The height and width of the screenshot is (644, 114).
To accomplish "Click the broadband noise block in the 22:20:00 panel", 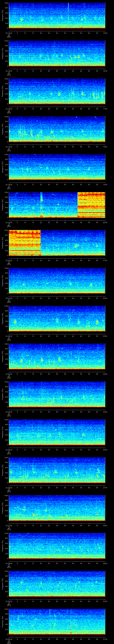I will [x=25, y=243].
